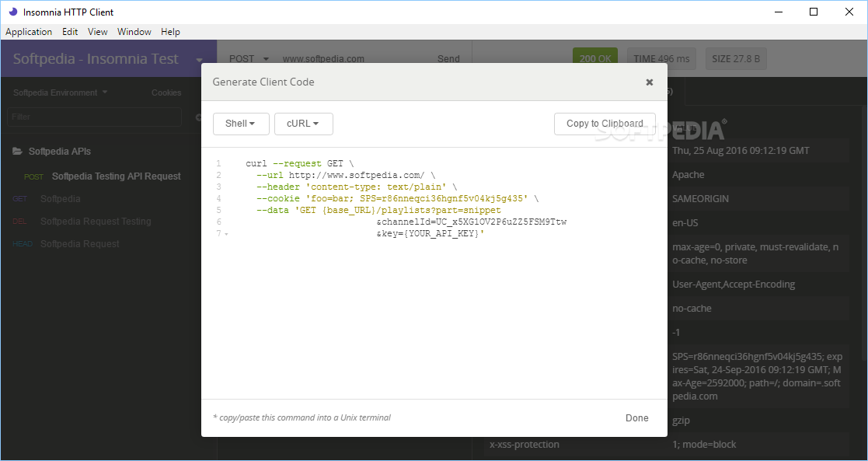
Task: Click the en-US header value
Action: 685,223
